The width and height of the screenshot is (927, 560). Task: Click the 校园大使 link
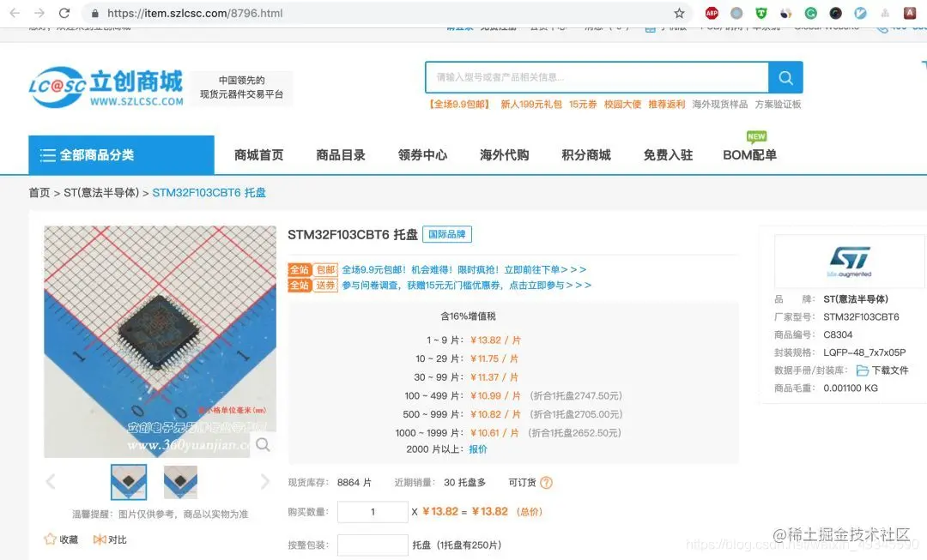[x=622, y=104]
